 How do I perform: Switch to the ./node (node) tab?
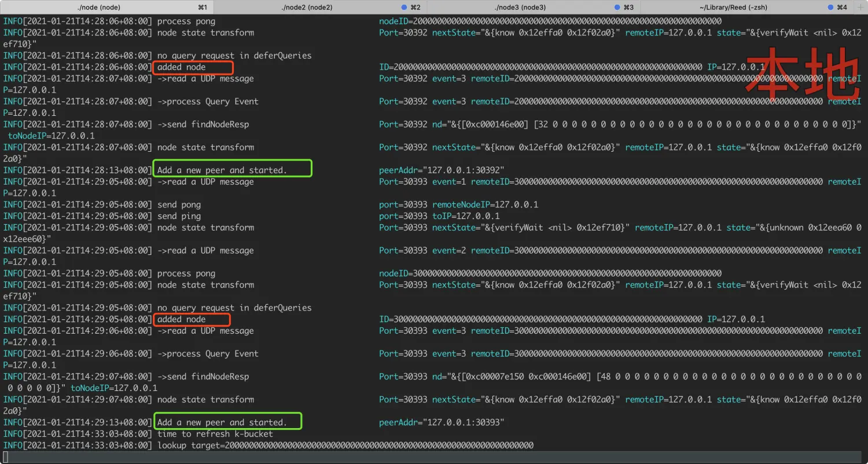click(98, 7)
